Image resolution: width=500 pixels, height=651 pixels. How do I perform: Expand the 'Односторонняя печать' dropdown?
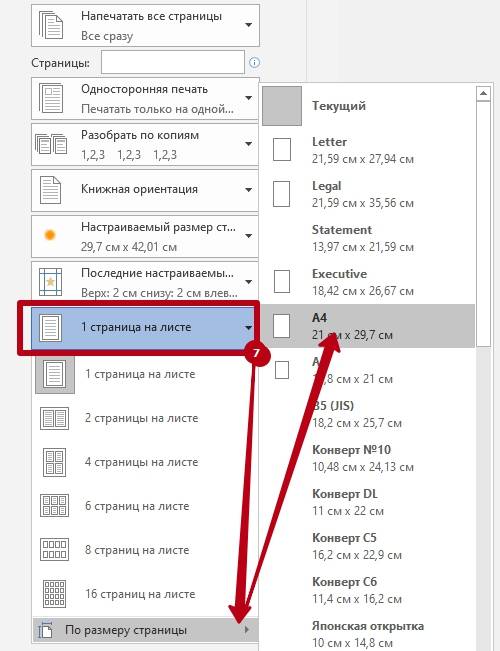(145, 98)
